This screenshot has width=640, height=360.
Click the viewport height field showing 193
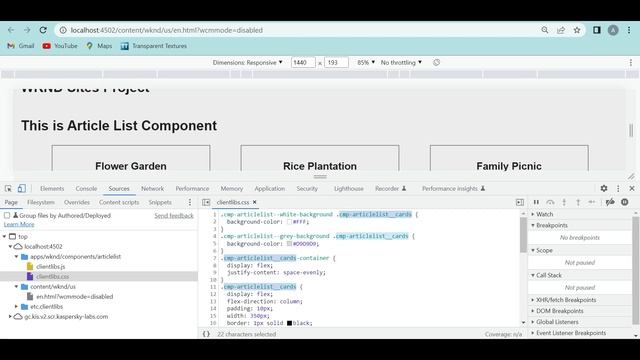(x=336, y=62)
